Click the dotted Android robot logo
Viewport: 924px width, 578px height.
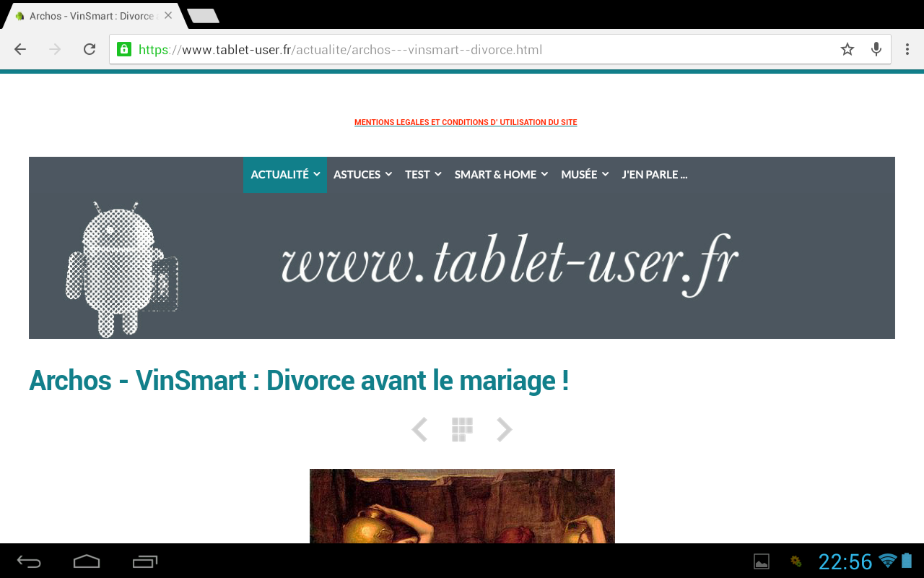121,269
